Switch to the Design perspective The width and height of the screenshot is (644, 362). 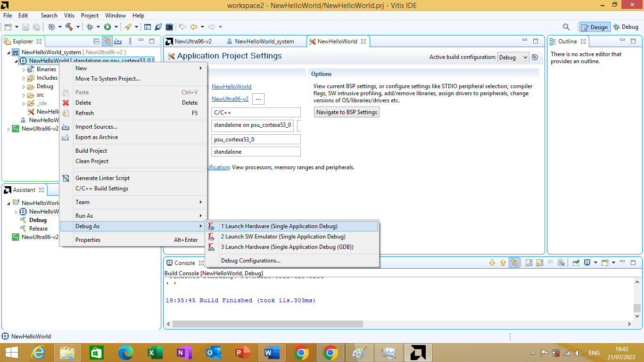(594, 27)
